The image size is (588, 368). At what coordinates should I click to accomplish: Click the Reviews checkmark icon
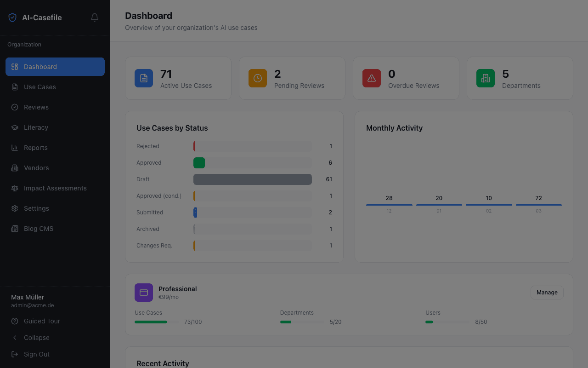pos(14,107)
